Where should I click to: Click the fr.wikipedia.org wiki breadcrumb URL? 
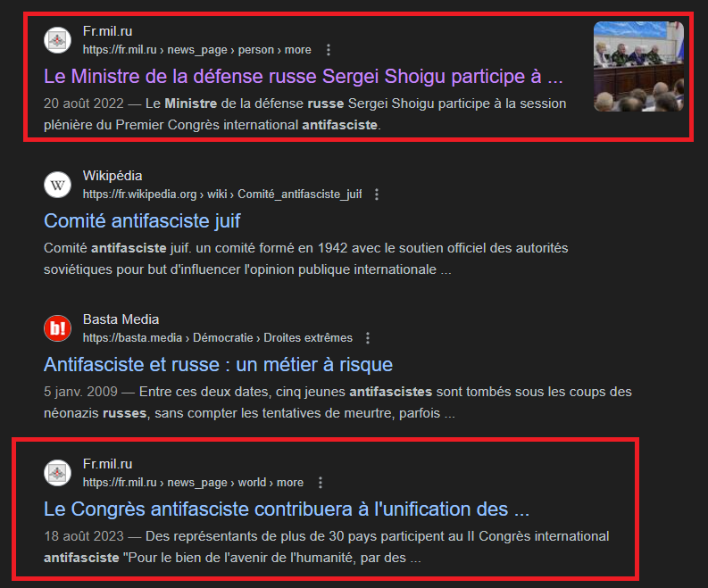tap(222, 195)
